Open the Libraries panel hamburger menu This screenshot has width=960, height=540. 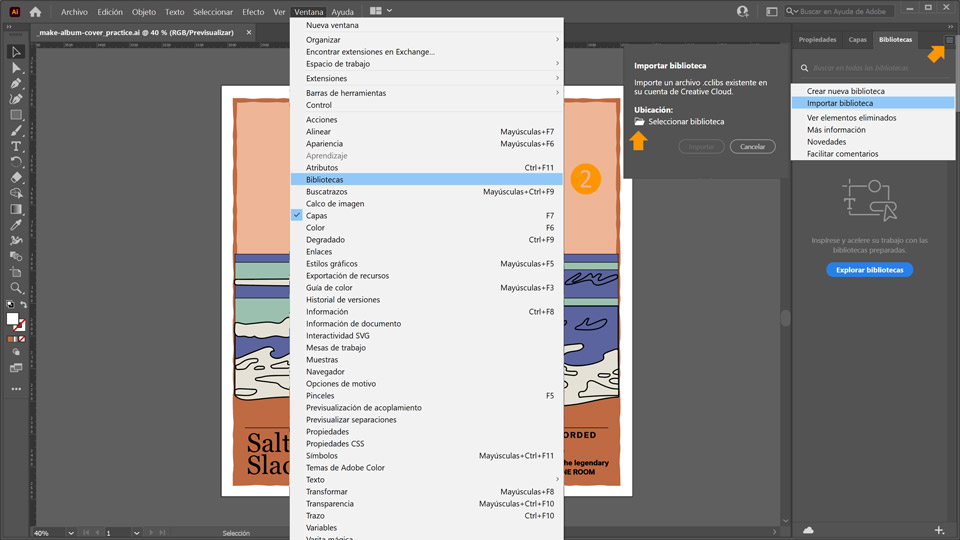[950, 40]
